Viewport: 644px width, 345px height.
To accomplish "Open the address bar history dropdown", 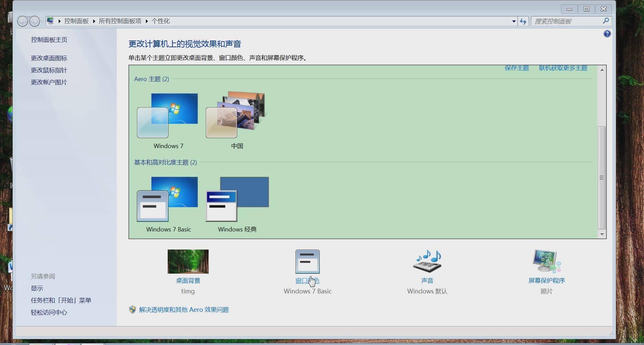I will tap(514, 21).
